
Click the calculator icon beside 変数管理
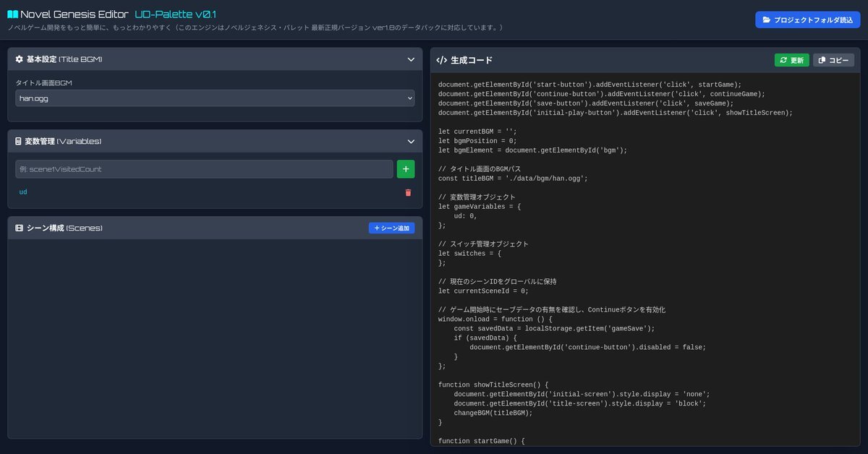click(x=19, y=142)
